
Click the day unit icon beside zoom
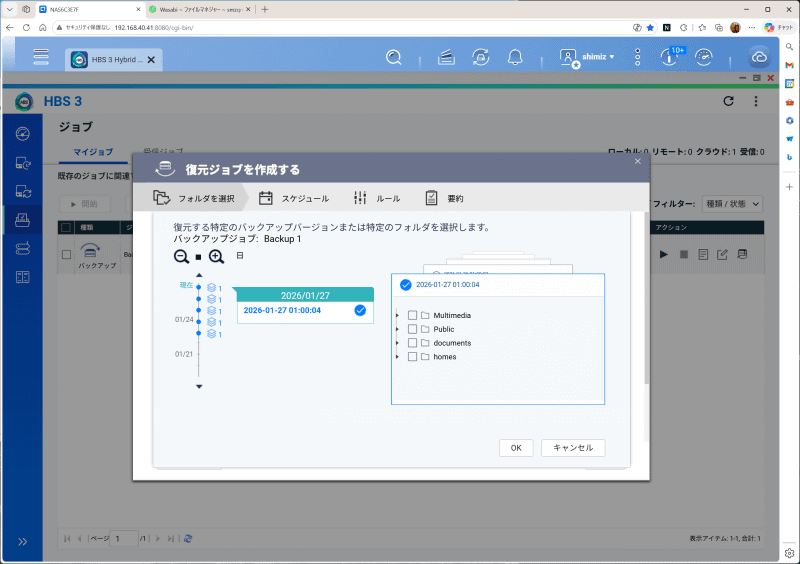pos(240,256)
